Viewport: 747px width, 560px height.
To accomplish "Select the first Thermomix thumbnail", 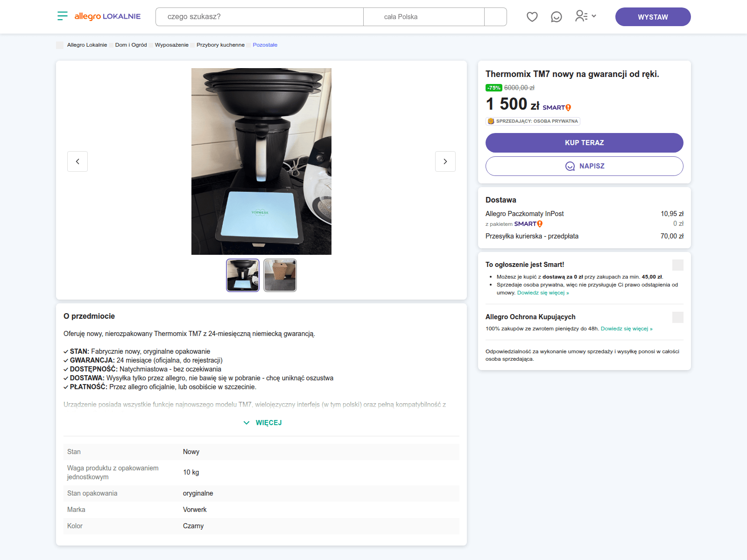I will (243, 275).
